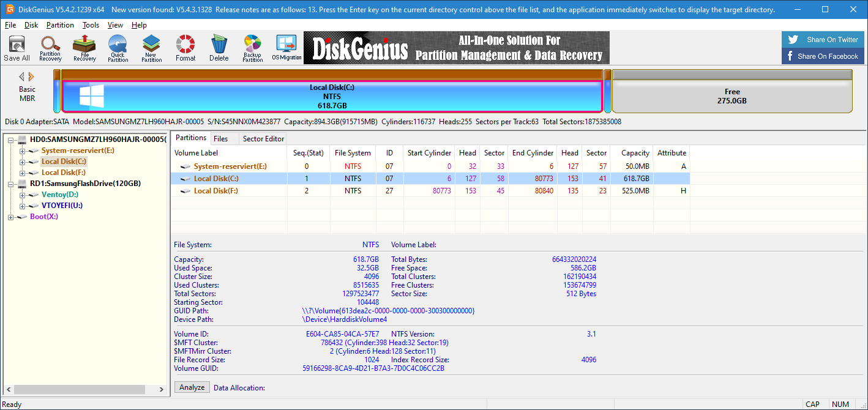Click Share On Twitter button
The height and width of the screenshot is (410, 868).
(823, 40)
